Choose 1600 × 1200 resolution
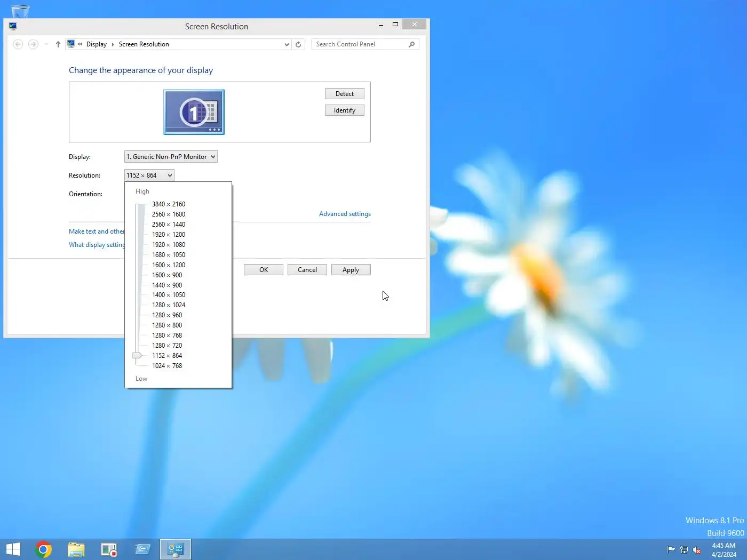Screen dimensions: 747x560 (x=169, y=265)
